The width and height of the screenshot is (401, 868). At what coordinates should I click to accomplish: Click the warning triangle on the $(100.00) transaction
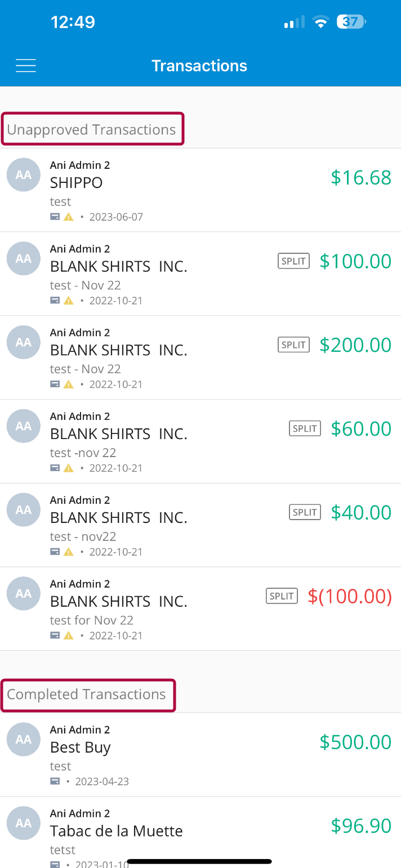click(68, 635)
